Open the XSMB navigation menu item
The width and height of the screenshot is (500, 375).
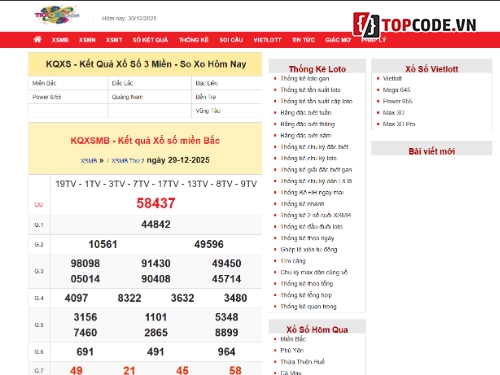[60, 40]
